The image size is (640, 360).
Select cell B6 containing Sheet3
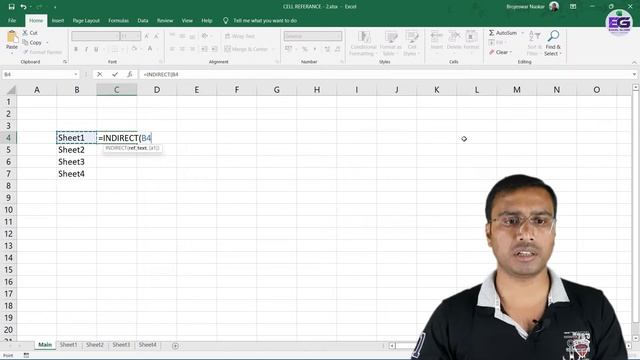tap(76, 162)
